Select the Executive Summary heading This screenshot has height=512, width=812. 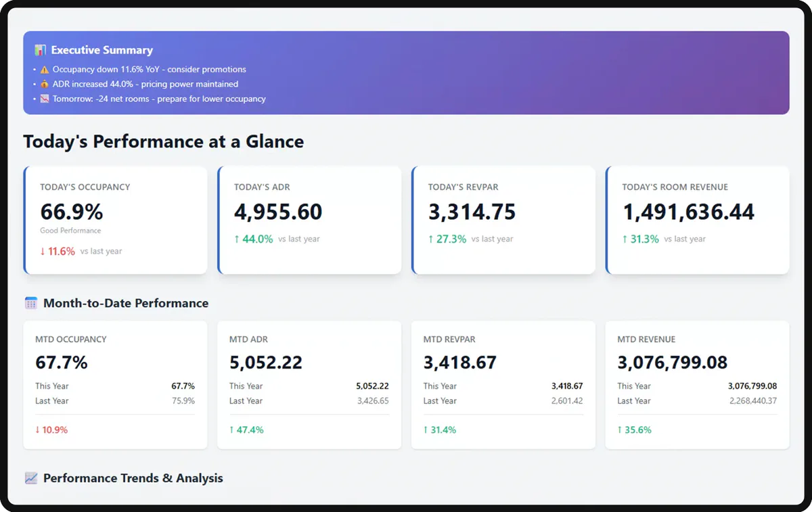(x=102, y=50)
